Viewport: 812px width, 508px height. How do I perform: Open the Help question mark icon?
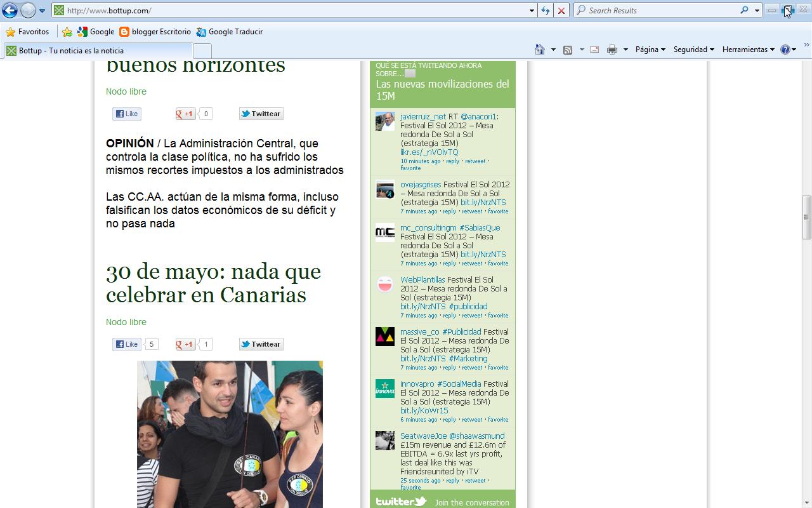coord(785,50)
